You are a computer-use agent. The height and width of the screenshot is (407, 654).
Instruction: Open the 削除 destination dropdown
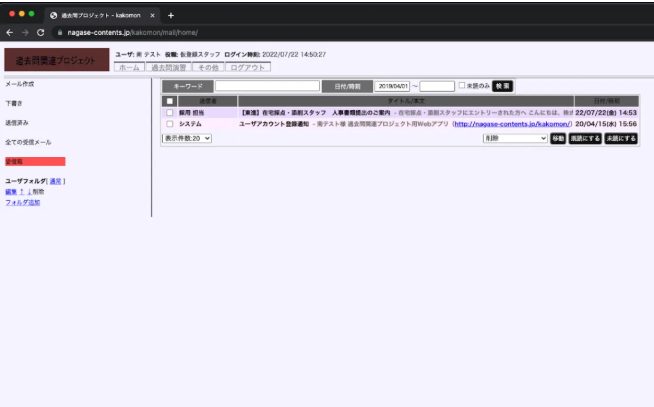(x=515, y=138)
